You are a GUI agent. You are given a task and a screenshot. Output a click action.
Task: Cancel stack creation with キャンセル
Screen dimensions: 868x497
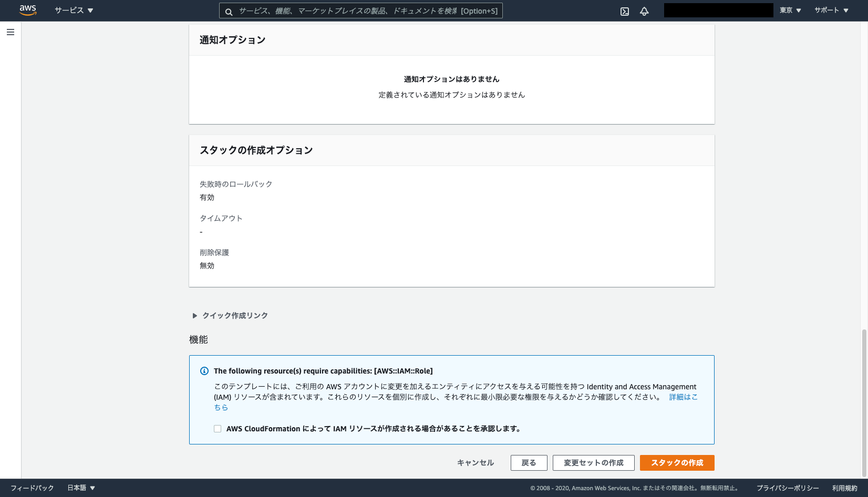[x=475, y=463]
